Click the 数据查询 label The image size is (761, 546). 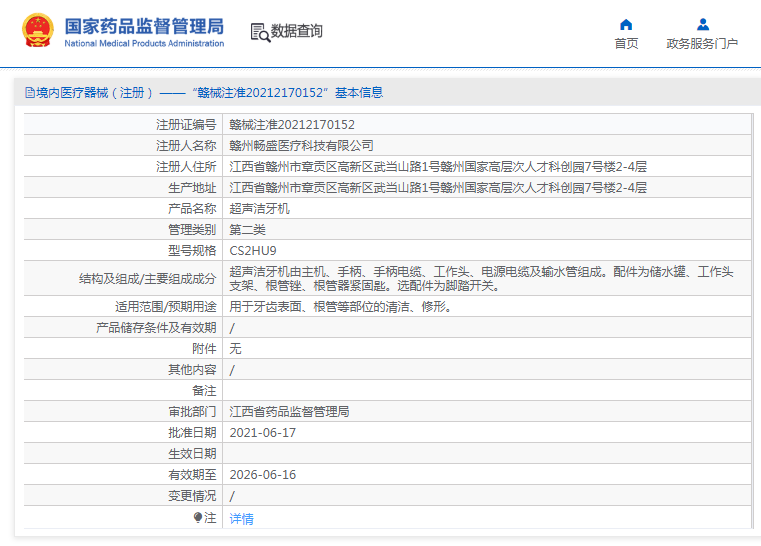click(x=297, y=31)
